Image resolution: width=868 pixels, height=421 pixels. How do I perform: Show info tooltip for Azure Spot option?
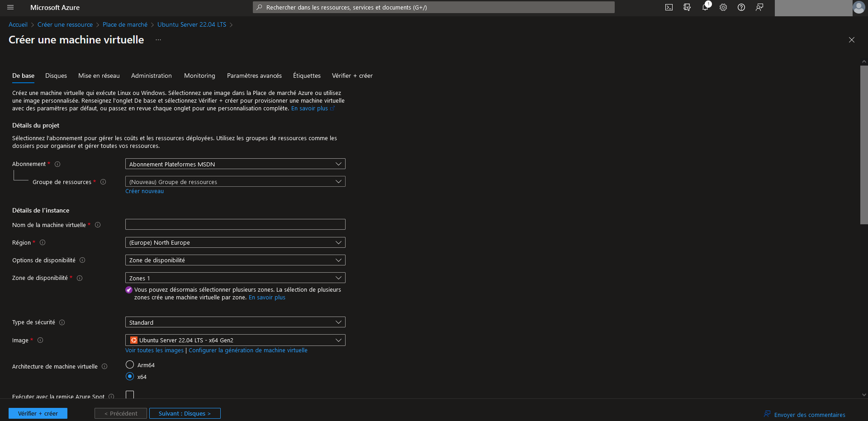click(x=111, y=397)
